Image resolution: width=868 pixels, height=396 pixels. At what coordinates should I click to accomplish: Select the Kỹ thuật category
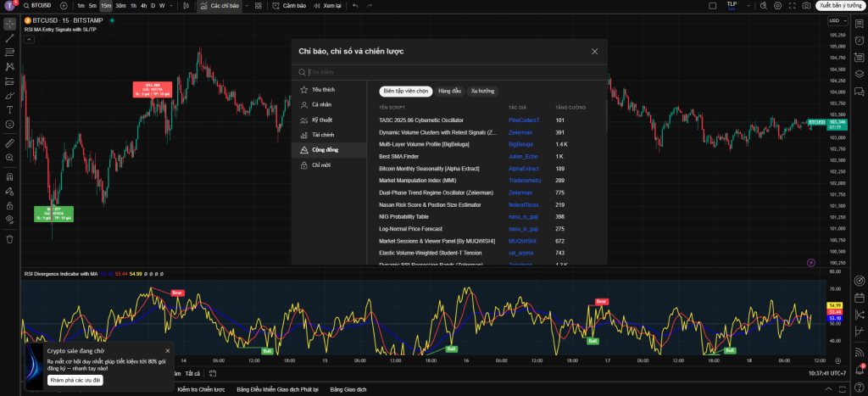click(x=321, y=120)
